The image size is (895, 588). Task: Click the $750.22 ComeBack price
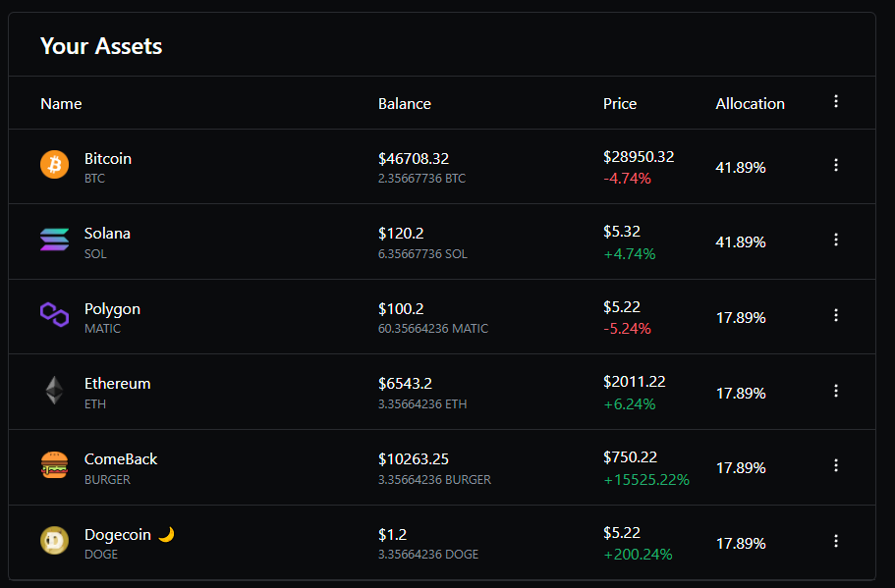pos(630,456)
